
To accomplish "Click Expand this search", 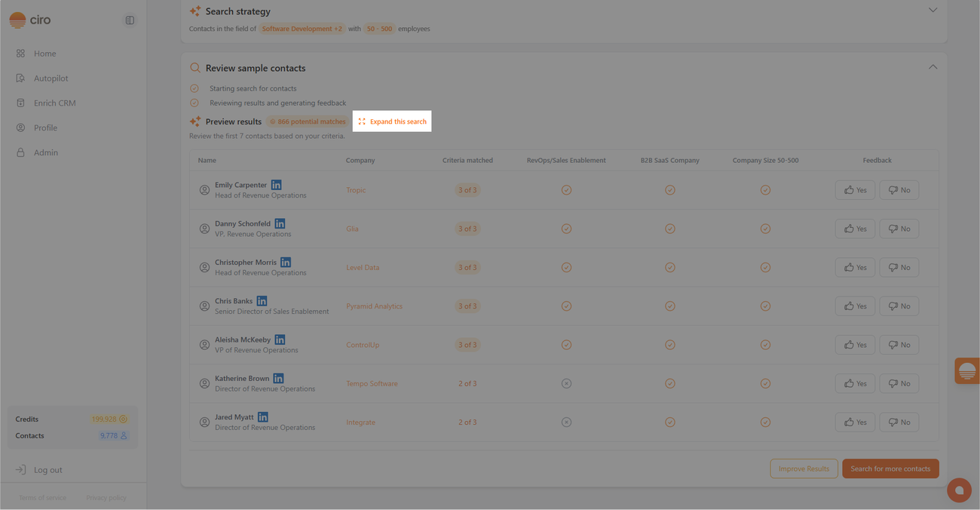I will pyautogui.click(x=392, y=121).
